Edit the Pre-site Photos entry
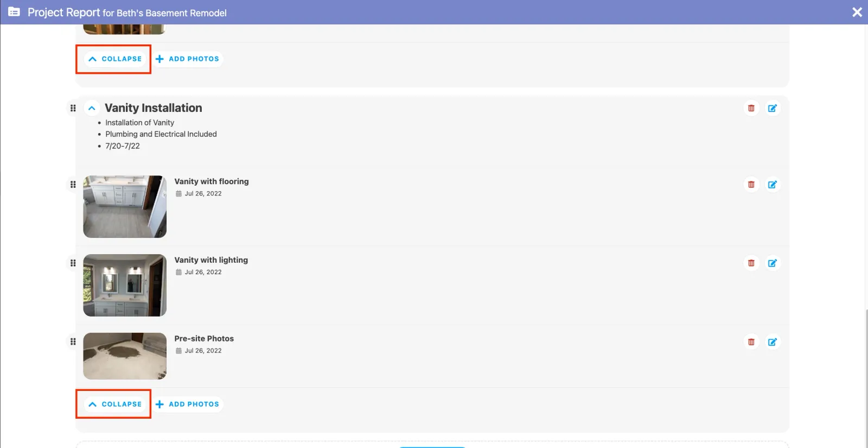This screenshot has width=868, height=448. 772,342
